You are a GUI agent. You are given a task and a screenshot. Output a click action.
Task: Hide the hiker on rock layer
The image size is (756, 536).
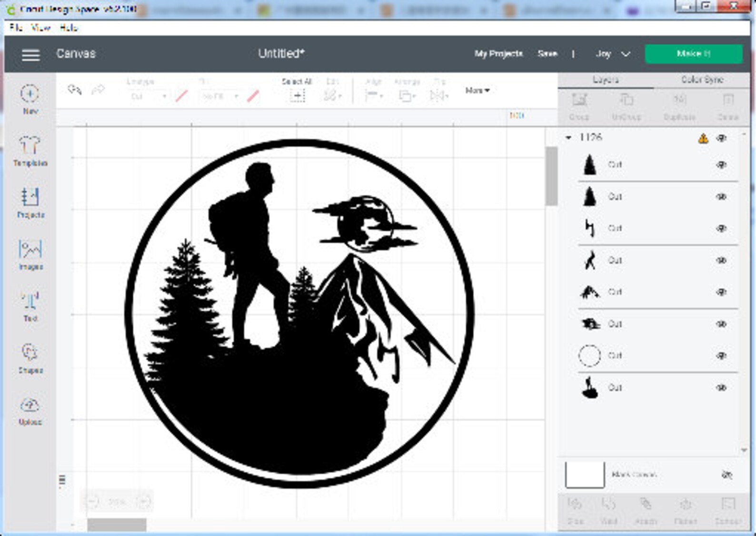pyautogui.click(x=722, y=388)
